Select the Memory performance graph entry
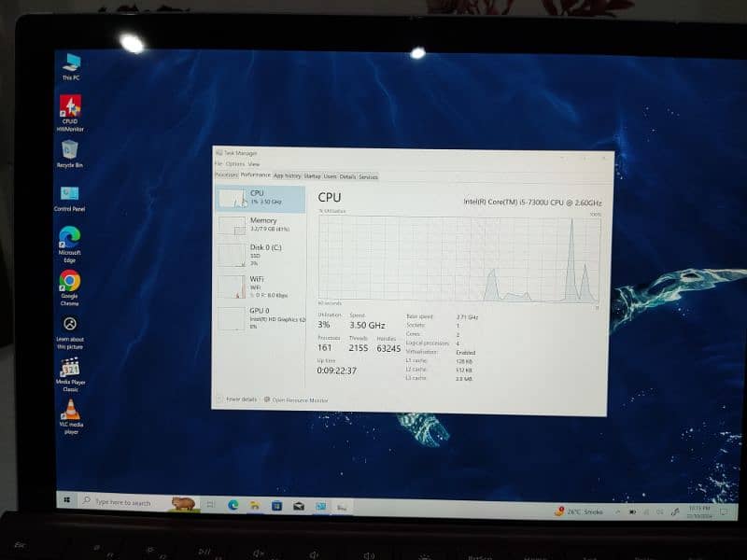 [261, 225]
